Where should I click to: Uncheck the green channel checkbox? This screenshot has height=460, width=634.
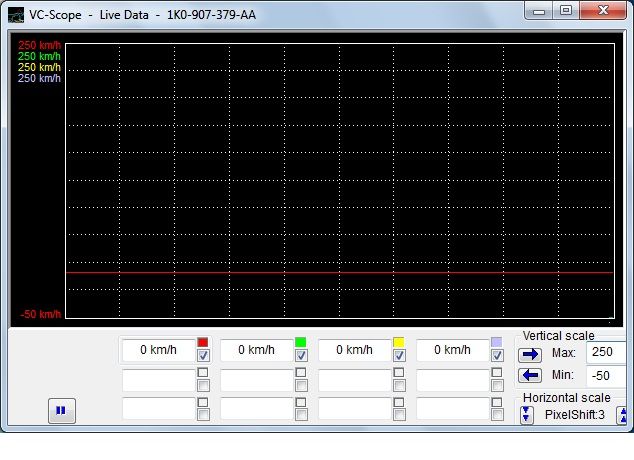301,355
